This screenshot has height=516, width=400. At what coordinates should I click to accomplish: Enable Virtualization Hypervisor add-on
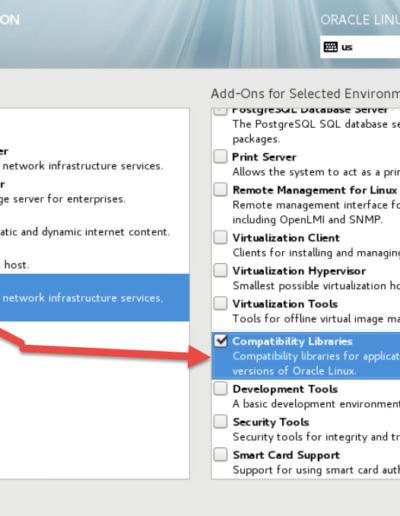pyautogui.click(x=220, y=270)
